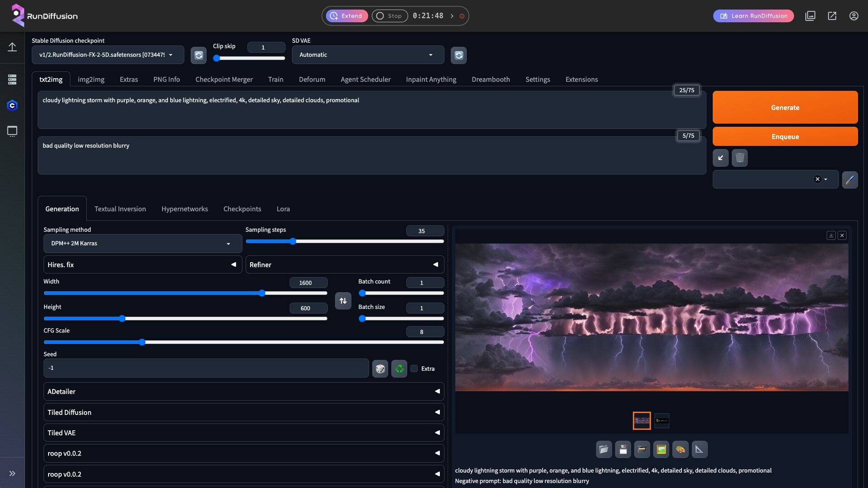Expand the Tiled Diffusion section
The height and width of the screenshot is (488, 868).
coord(244,412)
